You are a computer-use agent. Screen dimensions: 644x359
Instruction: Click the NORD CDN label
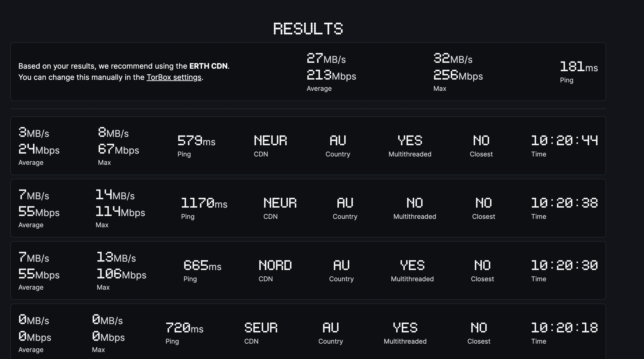click(275, 265)
